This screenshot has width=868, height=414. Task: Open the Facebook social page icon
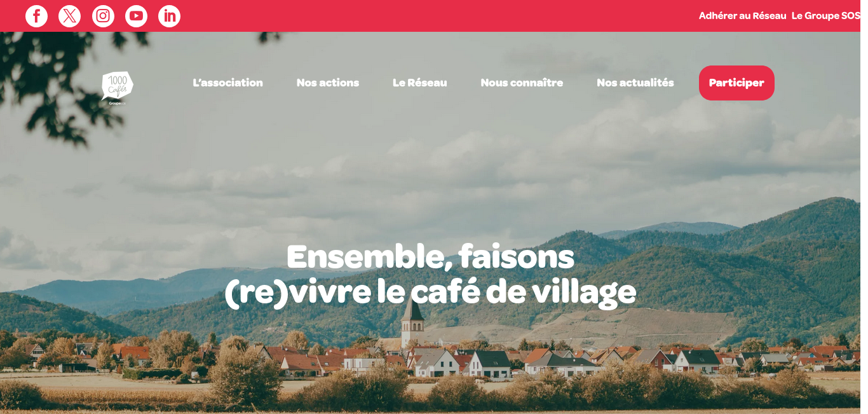36,16
